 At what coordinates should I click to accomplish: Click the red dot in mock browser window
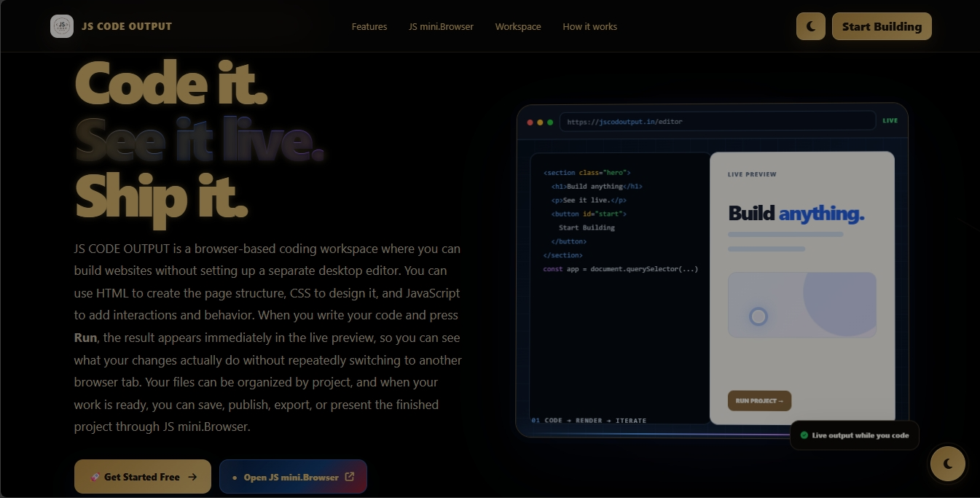pos(530,122)
